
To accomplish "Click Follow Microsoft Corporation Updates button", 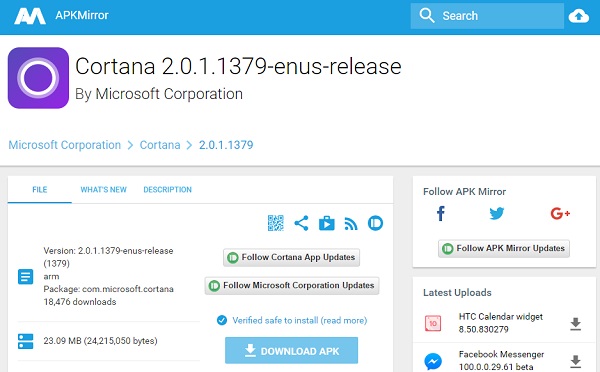I will click(292, 286).
